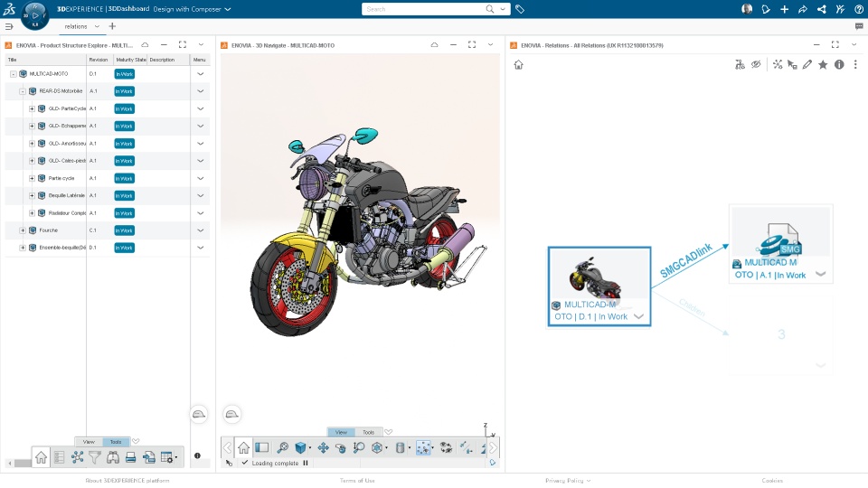The width and height of the screenshot is (868, 488).
Task: Click the graph view icon in Product Structure toolbar
Action: point(77,457)
